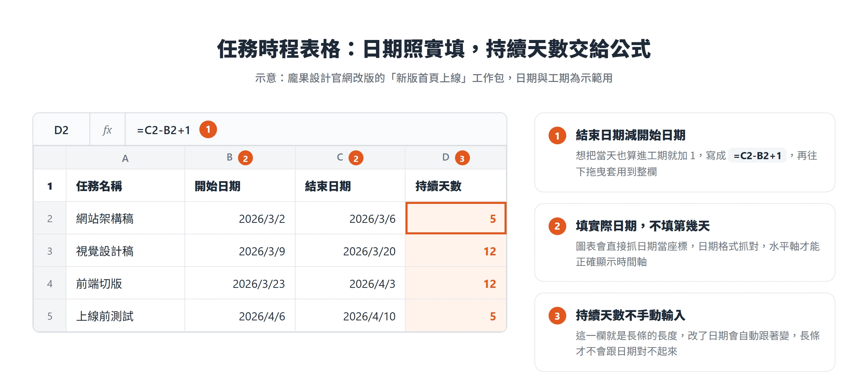868x380 pixels.
Task: Select row 1 header number
Action: tap(50, 186)
